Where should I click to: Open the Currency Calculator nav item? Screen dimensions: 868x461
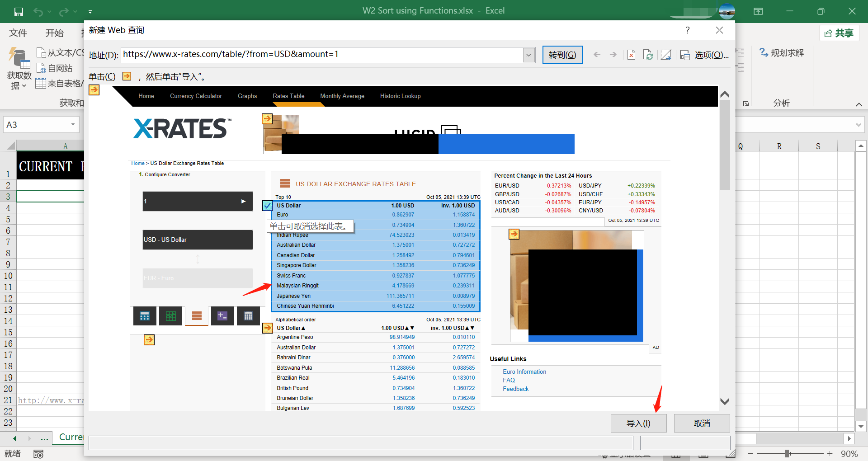[196, 96]
